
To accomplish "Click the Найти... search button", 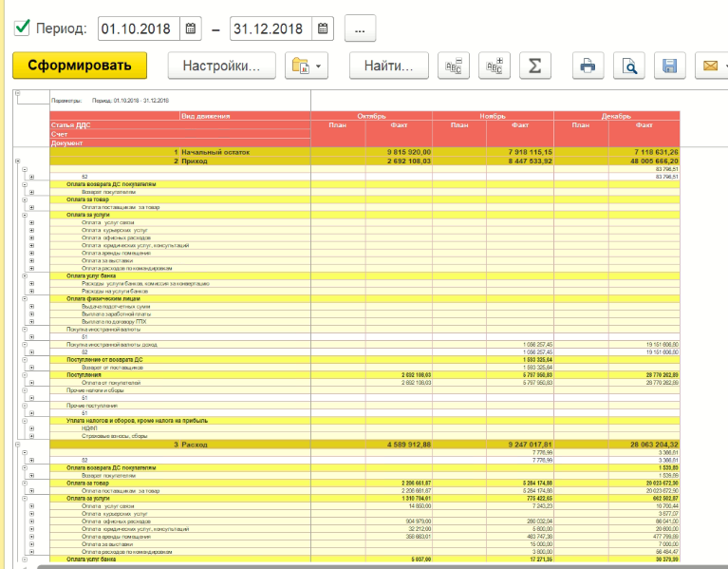I will tap(388, 66).
